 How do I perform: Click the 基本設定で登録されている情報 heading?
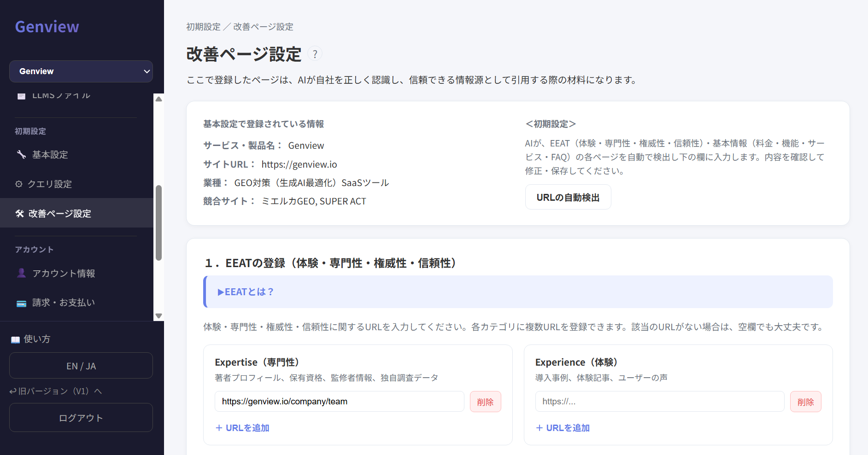(264, 124)
